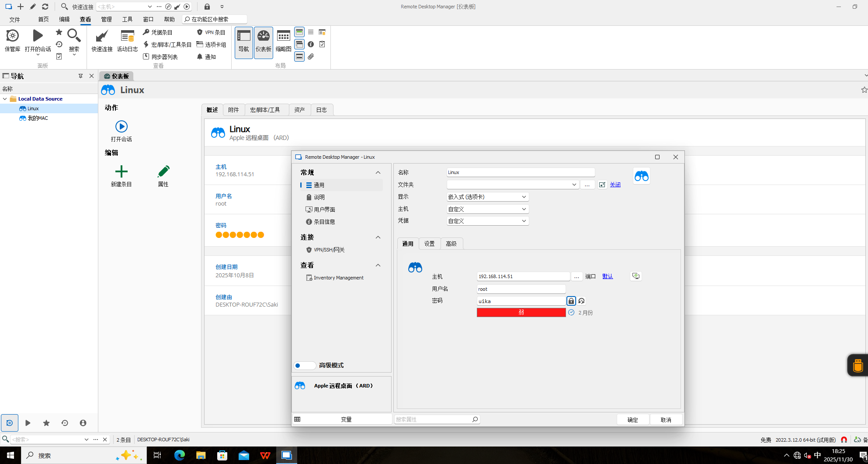
Task: Pin the 导航 panel with the pin icon
Action: point(80,76)
